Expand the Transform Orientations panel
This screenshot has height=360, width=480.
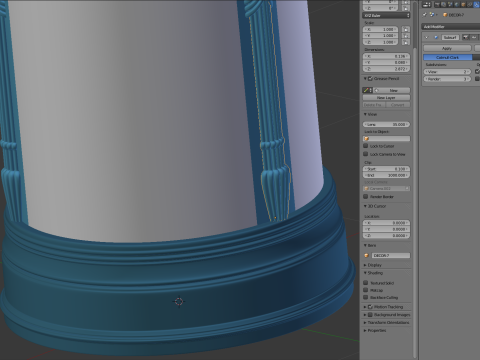[366, 323]
